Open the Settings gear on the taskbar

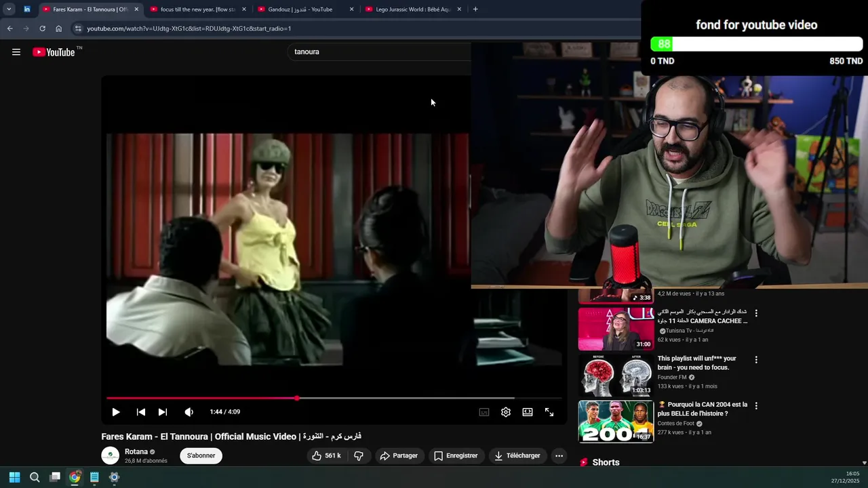click(x=115, y=477)
